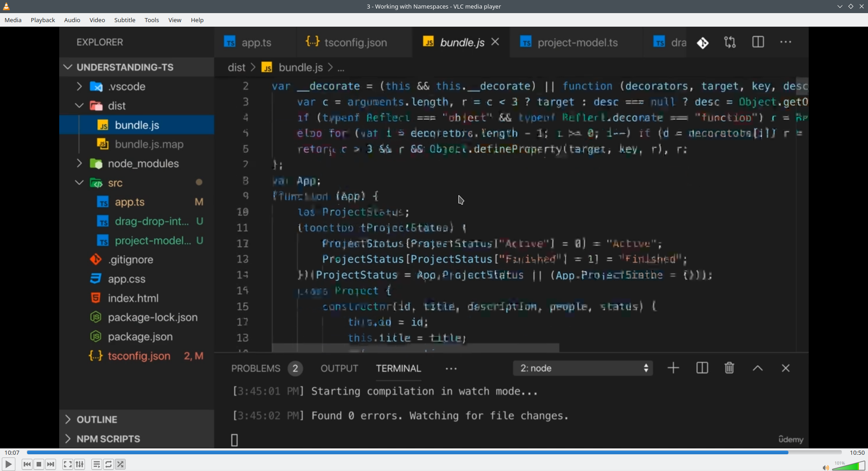Open extended settings equalizer icon

[80, 464]
